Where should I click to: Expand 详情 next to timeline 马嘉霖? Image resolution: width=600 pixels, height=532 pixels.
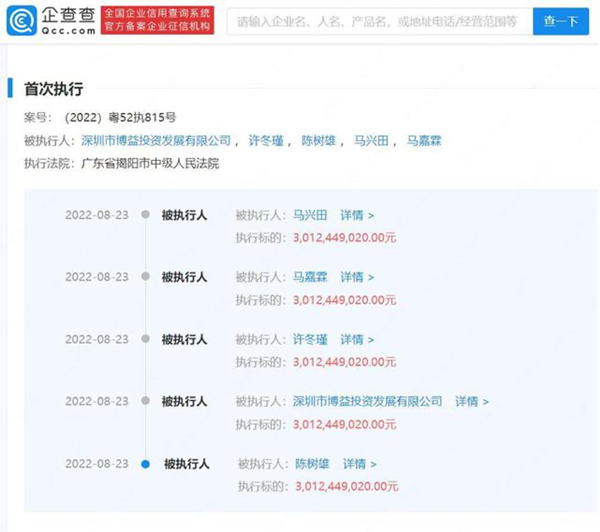(x=357, y=277)
